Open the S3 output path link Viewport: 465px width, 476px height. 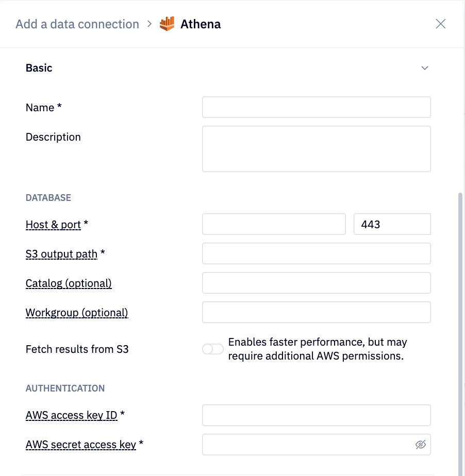point(61,254)
